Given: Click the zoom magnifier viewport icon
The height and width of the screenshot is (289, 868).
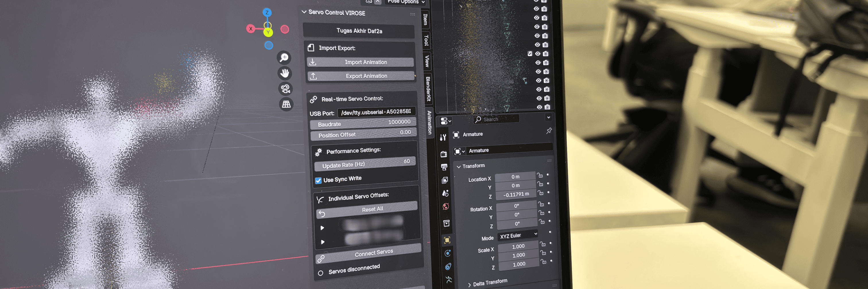Looking at the screenshot, I should (x=284, y=58).
